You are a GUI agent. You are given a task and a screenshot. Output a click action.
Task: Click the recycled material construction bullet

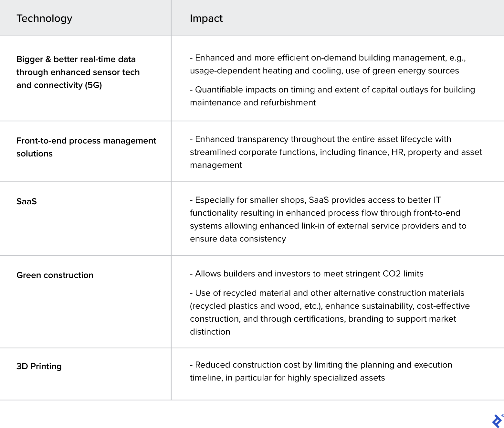[x=330, y=312]
